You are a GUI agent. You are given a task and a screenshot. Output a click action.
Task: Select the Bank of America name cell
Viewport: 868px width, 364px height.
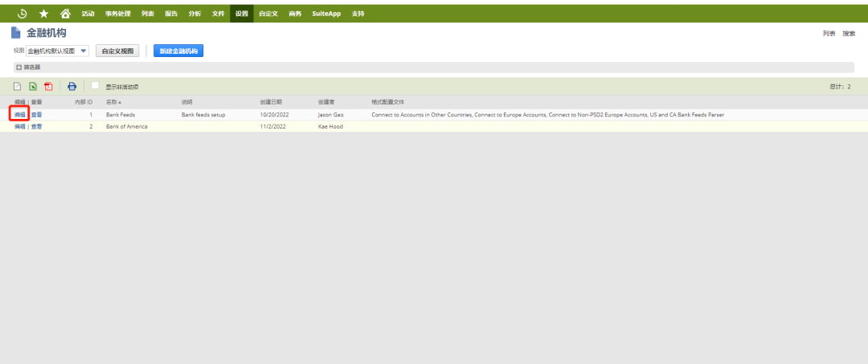[127, 126]
